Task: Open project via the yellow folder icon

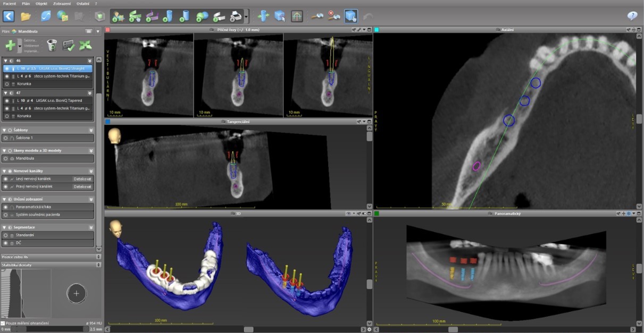Action: (x=26, y=16)
